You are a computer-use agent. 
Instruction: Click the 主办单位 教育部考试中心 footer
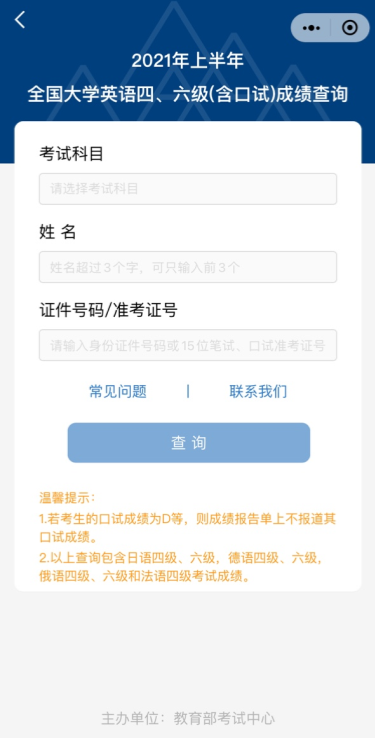(x=188, y=718)
